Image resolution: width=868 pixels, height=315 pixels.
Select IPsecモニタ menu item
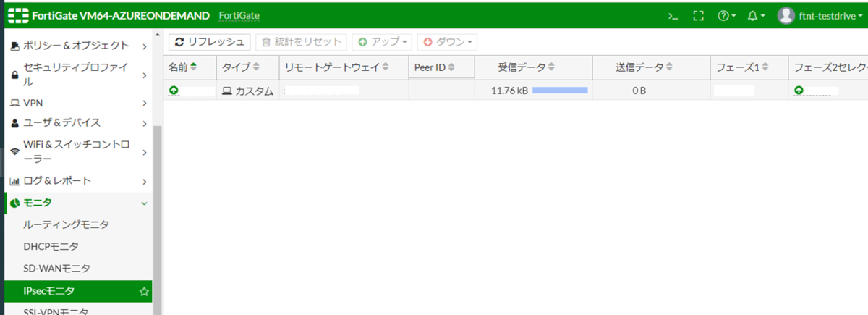coord(78,291)
